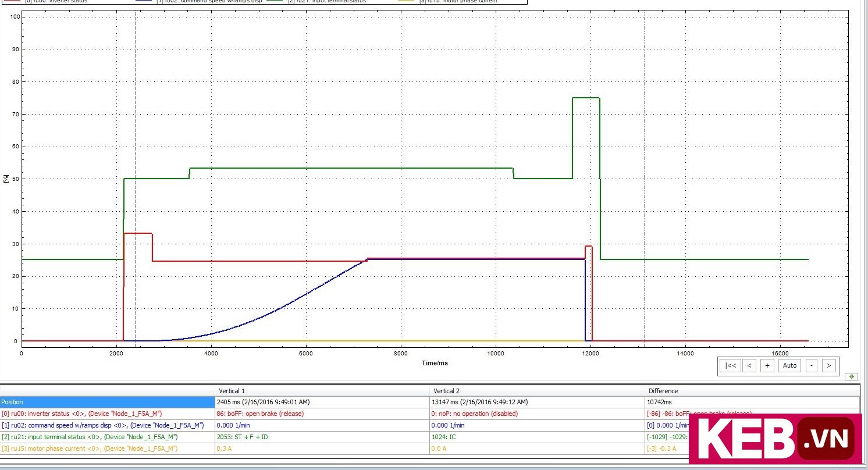868x470 pixels.
Task: Select the highlighted Position row
Action: [x=108, y=402]
